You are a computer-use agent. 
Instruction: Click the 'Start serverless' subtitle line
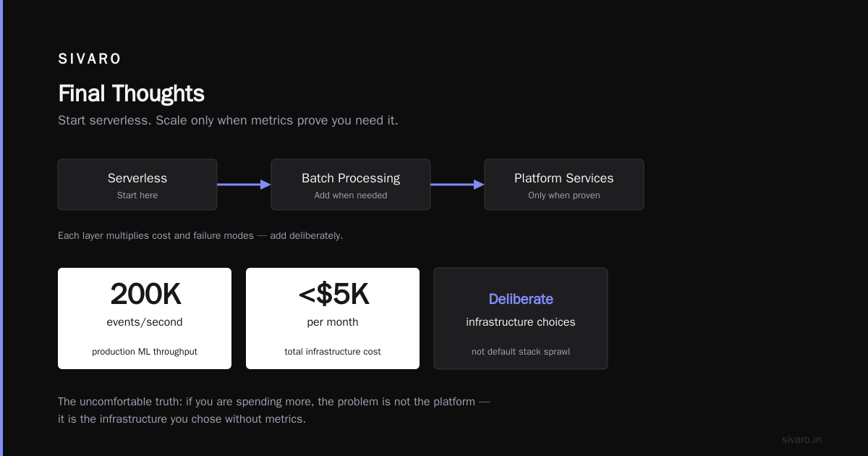[228, 120]
